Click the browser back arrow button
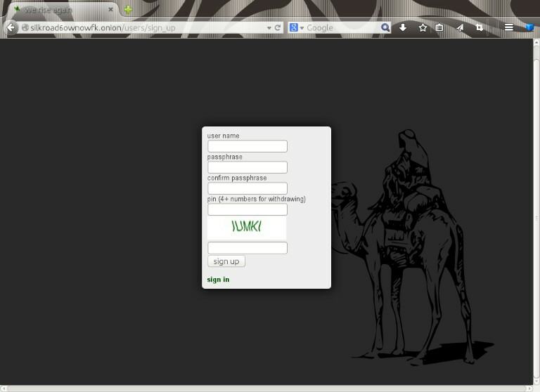The height and width of the screenshot is (392, 540). click(11, 27)
